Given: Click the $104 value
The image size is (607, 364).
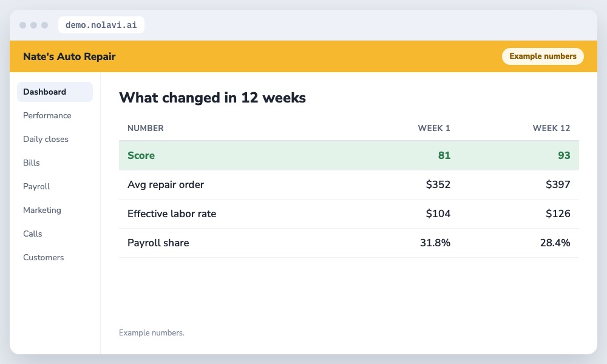Looking at the screenshot, I should click(438, 214).
